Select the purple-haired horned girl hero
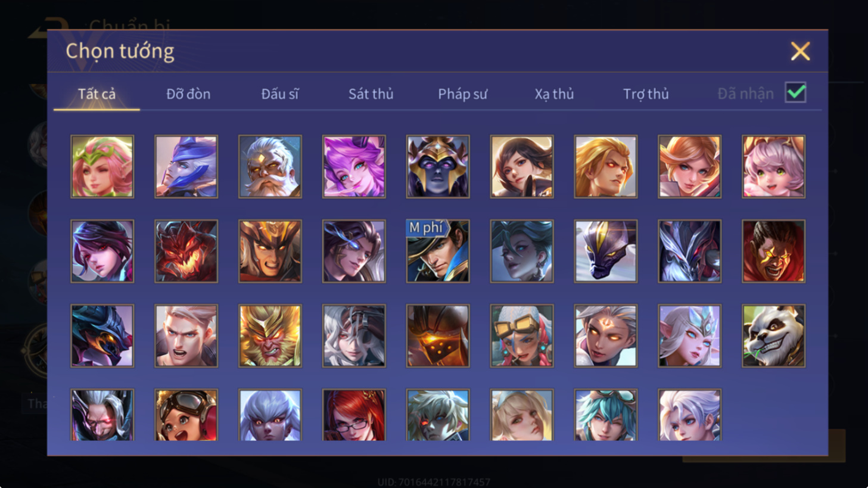The height and width of the screenshot is (488, 868). coord(354,166)
